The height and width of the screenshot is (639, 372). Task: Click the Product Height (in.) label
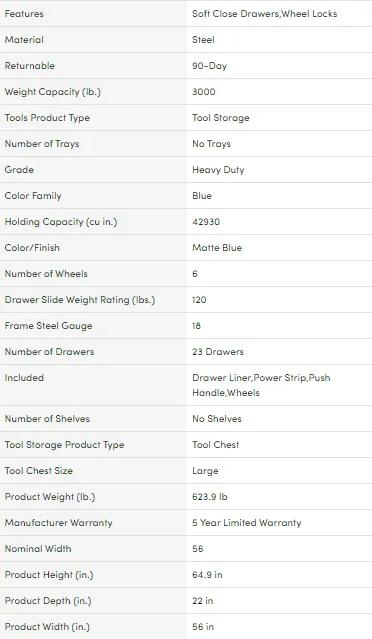pos(48,575)
